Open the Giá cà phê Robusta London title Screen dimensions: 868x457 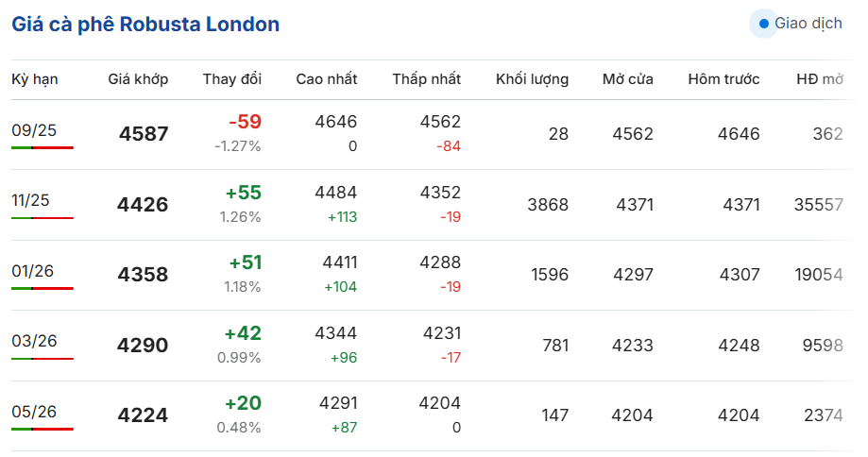145,25
